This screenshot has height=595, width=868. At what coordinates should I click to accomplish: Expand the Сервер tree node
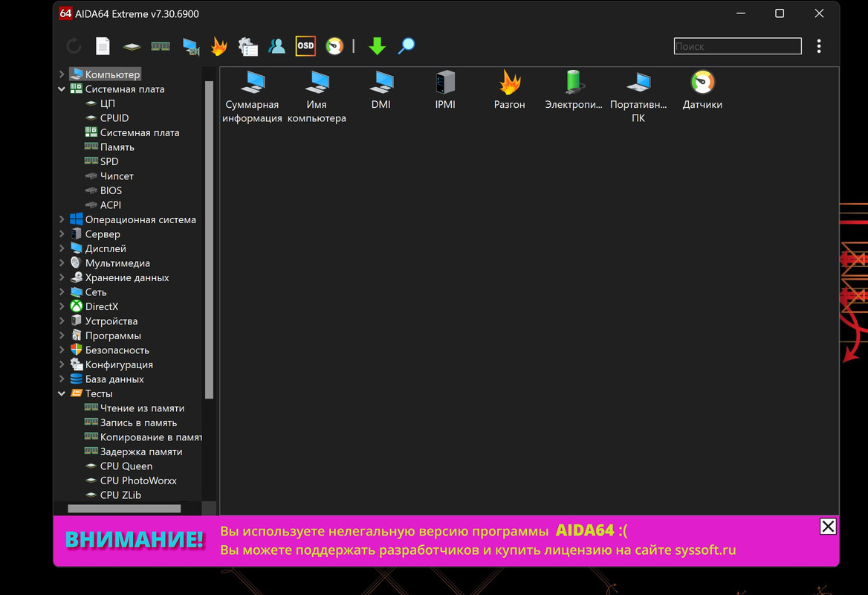[62, 234]
